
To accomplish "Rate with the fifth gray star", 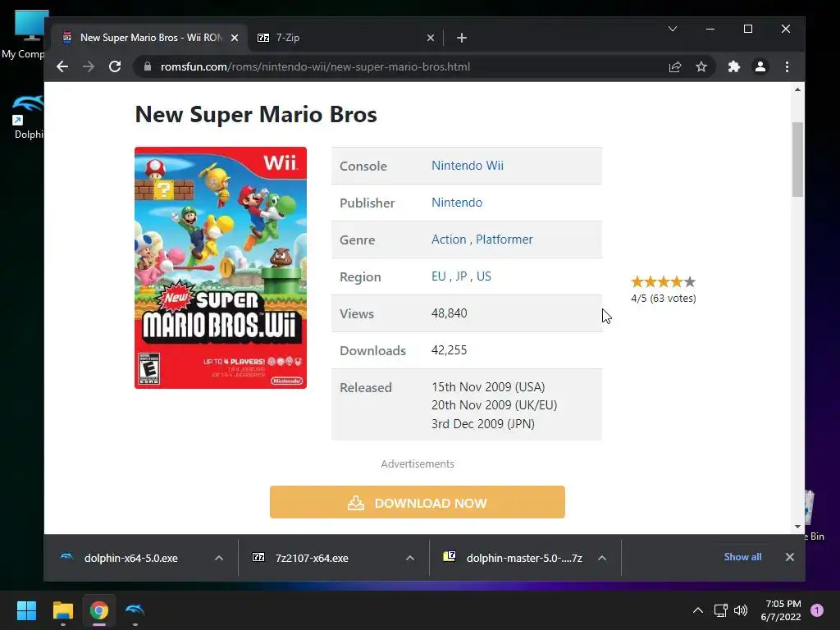I will point(690,282).
